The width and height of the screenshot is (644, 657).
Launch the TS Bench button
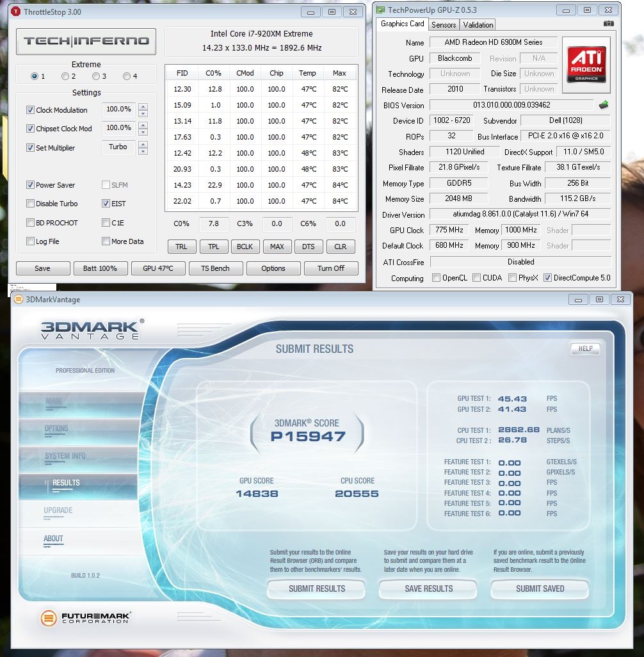point(215,268)
